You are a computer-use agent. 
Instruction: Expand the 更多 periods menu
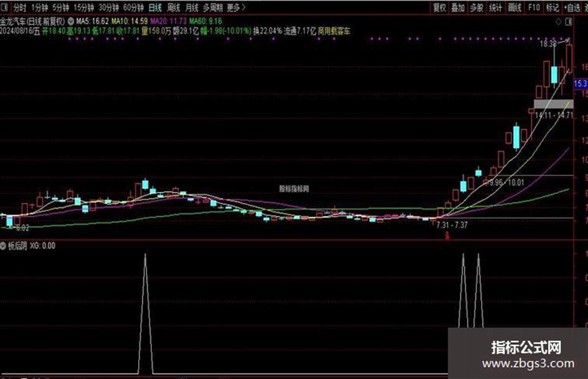coord(236,7)
